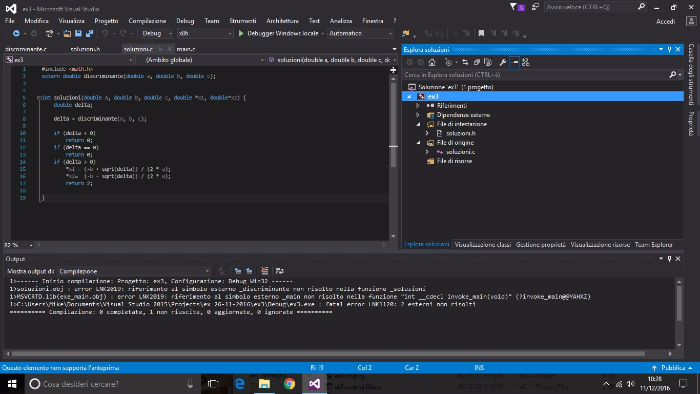
Task: Open the Team Explorer tab
Action: click(x=654, y=245)
